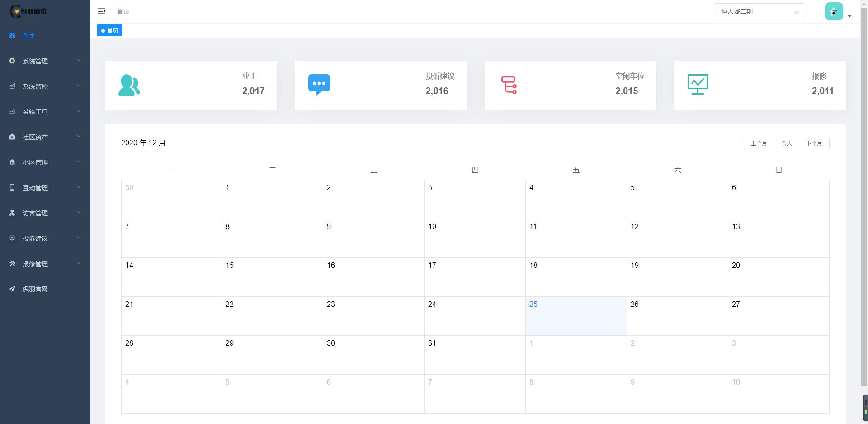
Task: Click the 投诉建议 chat bubble icon
Action: 319,85
